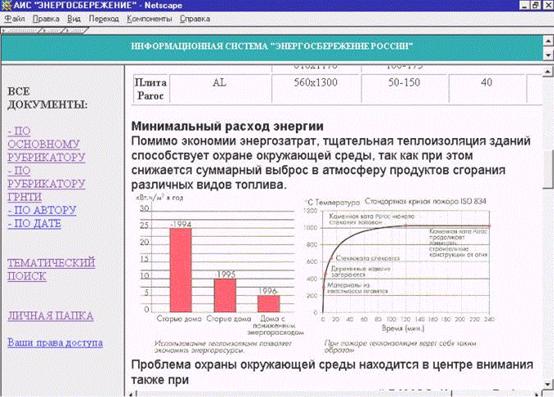Follow the ПО РУБРИКАТОРУ ГРНТИ link

click(46, 184)
